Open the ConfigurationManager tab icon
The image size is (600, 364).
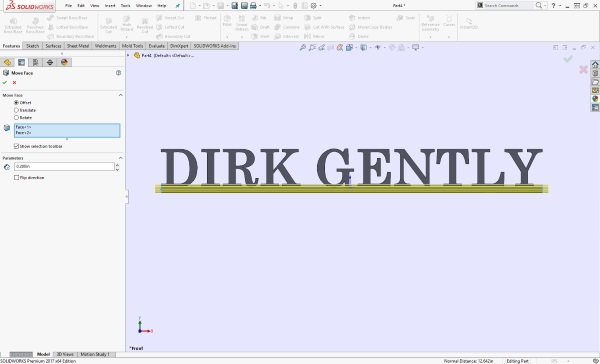[x=36, y=62]
